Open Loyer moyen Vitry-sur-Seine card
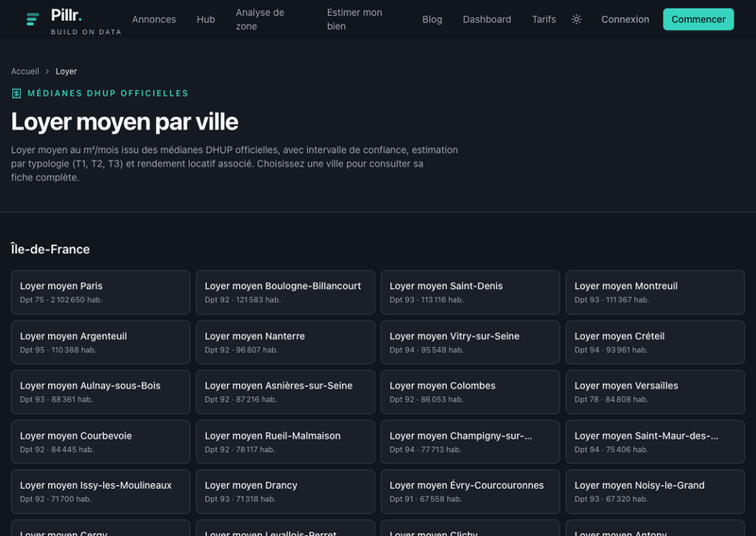This screenshot has width=756, height=536. point(470,342)
